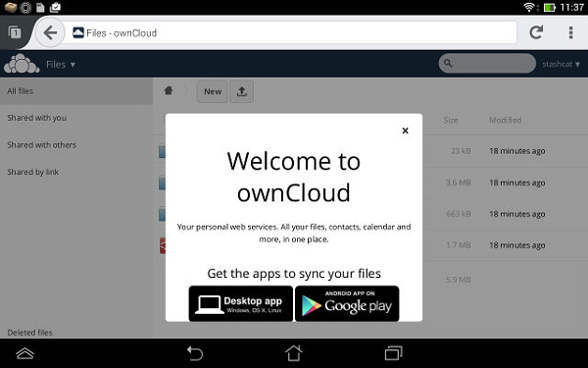Click the Google Play app badge
The width and height of the screenshot is (588, 368).
click(347, 303)
